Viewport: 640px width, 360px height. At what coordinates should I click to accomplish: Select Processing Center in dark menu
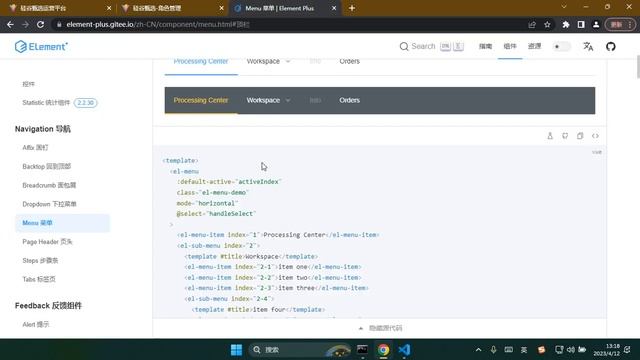click(201, 100)
